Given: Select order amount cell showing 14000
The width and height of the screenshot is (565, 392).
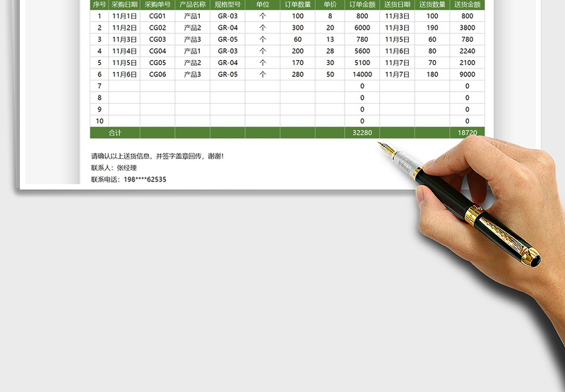Looking at the screenshot, I should tap(362, 74).
